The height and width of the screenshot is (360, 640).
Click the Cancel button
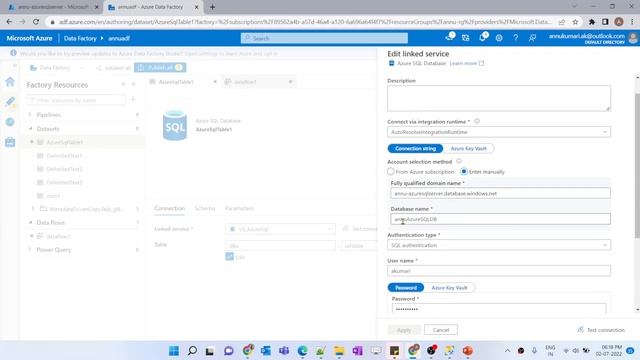pyautogui.click(x=441, y=330)
